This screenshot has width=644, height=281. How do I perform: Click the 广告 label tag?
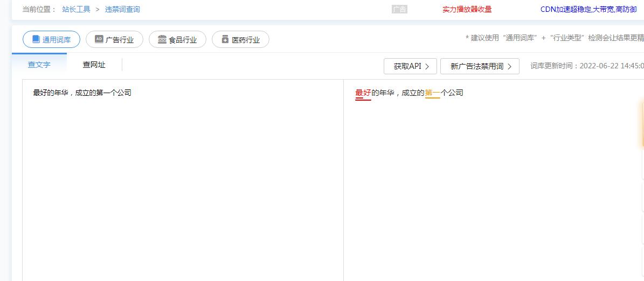point(399,10)
